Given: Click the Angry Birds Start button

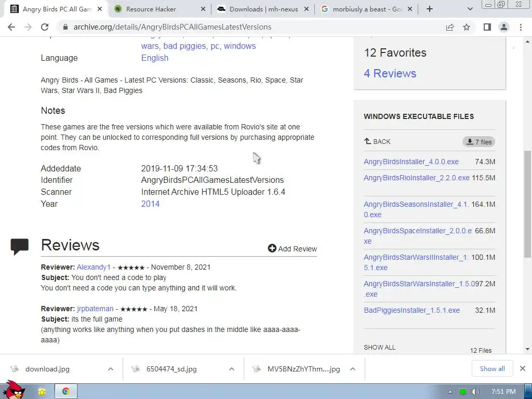Looking at the screenshot, I should 14,390.
